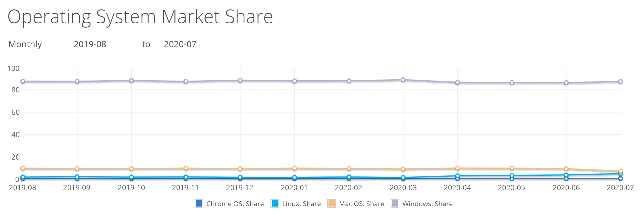Click Windows data point at 2019-10
Image resolution: width=644 pixels, height=215 pixels.
(131, 81)
